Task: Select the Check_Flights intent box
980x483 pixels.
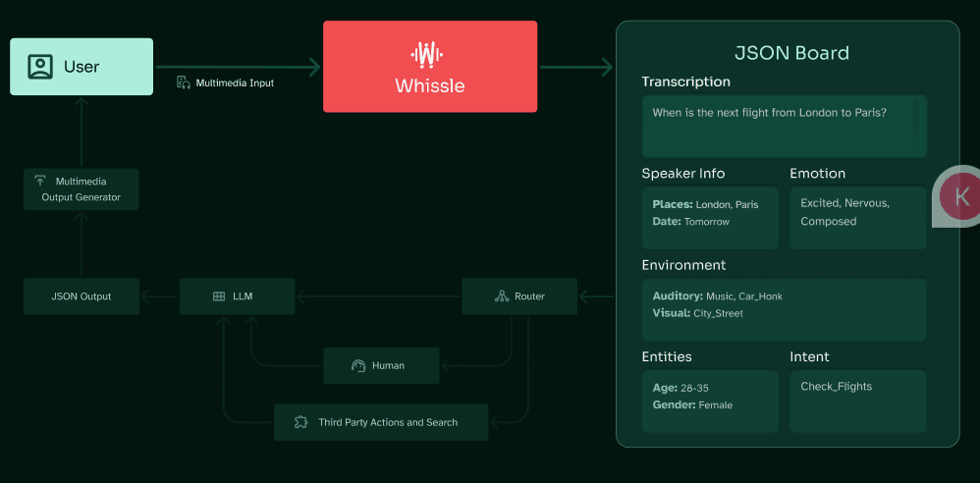Action: [x=857, y=401]
